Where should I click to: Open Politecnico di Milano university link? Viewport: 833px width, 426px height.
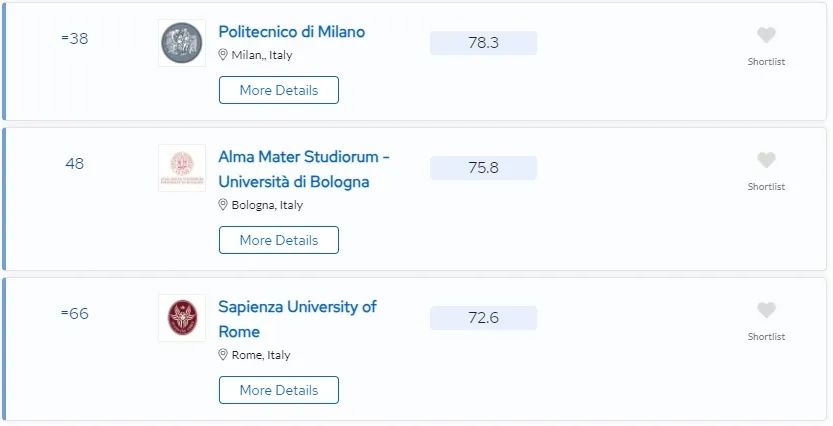(291, 32)
